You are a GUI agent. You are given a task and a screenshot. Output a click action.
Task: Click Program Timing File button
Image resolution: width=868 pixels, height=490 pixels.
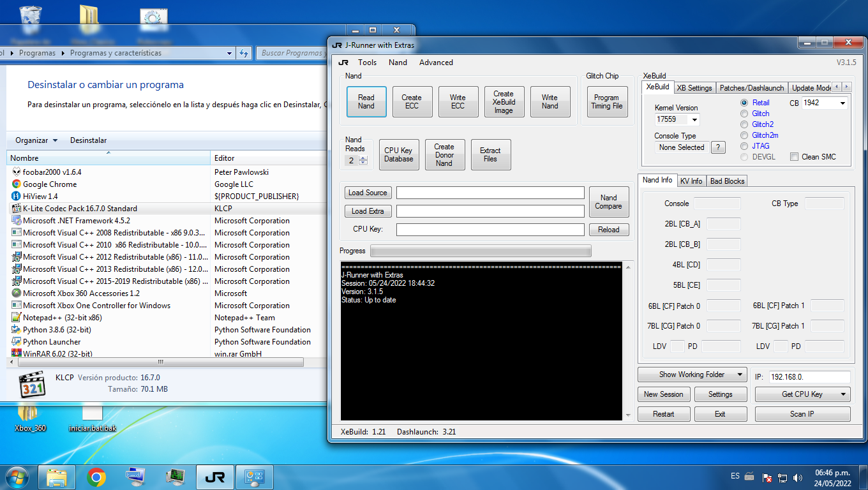pos(607,102)
